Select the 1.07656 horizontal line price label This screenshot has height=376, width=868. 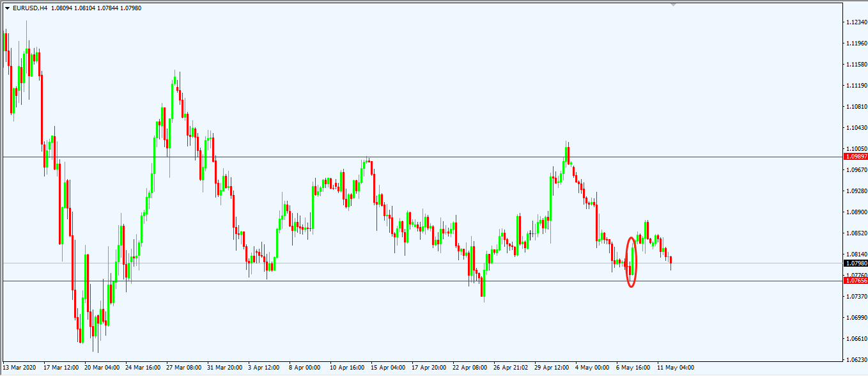856,281
